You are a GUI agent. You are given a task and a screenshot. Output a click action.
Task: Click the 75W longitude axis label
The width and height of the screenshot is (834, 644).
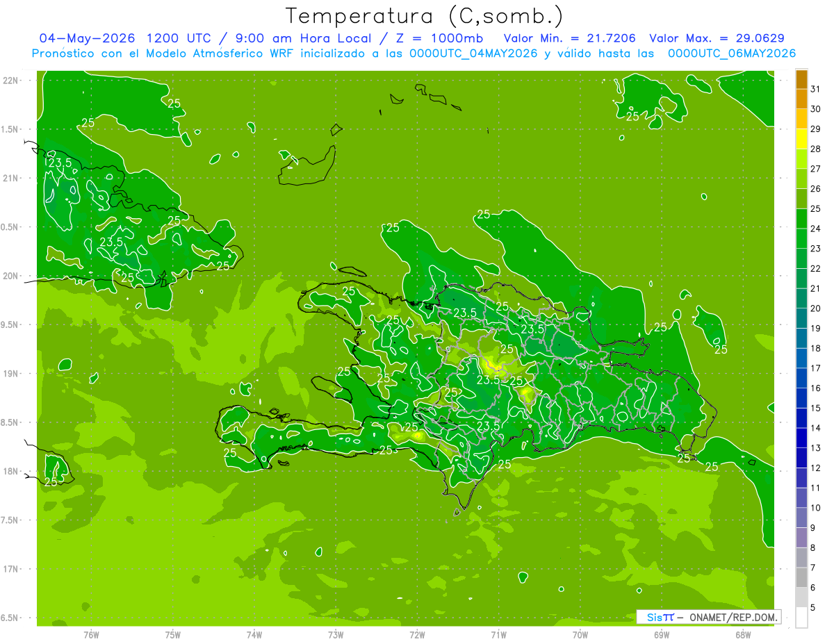pyautogui.click(x=173, y=635)
